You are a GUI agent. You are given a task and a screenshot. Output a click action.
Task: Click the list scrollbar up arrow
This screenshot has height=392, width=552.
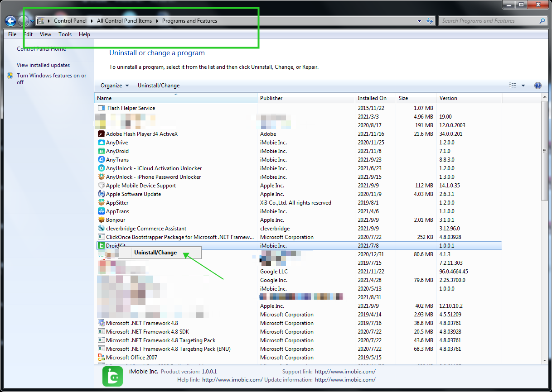[544, 98]
